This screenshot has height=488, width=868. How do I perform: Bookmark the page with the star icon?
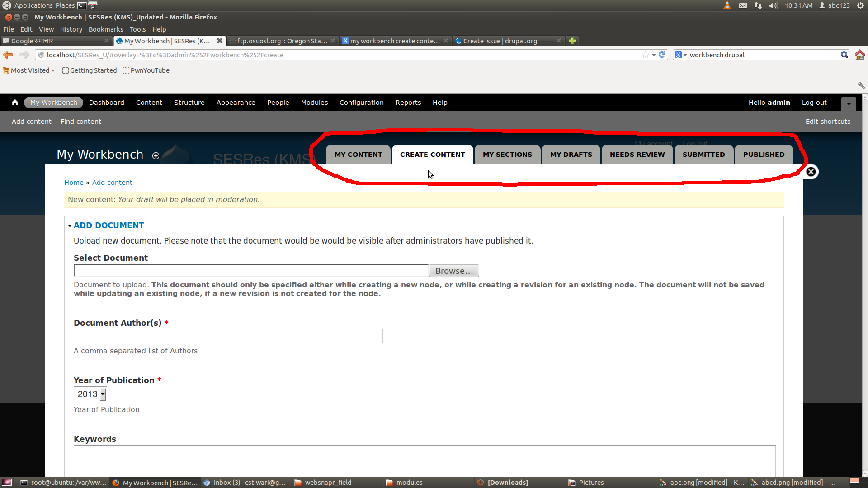(646, 55)
